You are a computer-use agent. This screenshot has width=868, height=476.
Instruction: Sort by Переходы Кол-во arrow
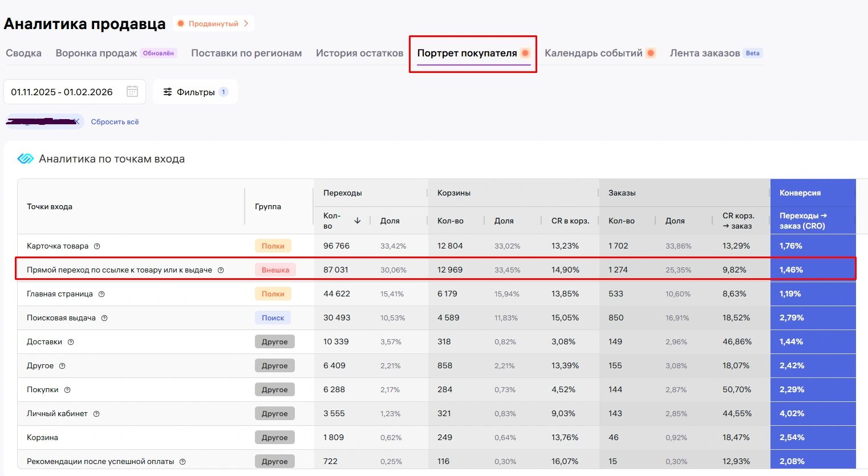pos(358,221)
